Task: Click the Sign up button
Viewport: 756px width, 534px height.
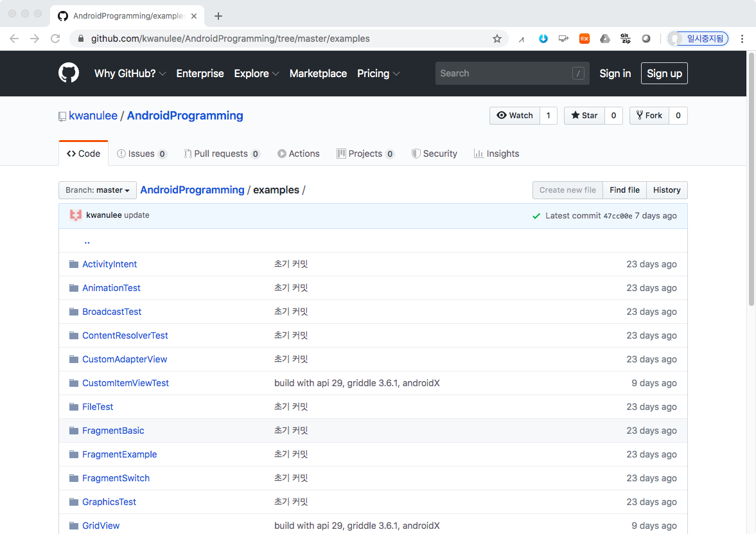Action: [x=664, y=73]
